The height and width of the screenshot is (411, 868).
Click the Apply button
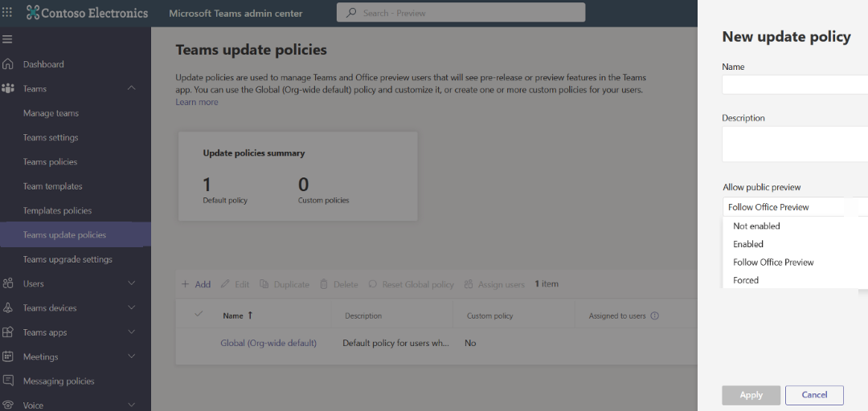tap(751, 395)
